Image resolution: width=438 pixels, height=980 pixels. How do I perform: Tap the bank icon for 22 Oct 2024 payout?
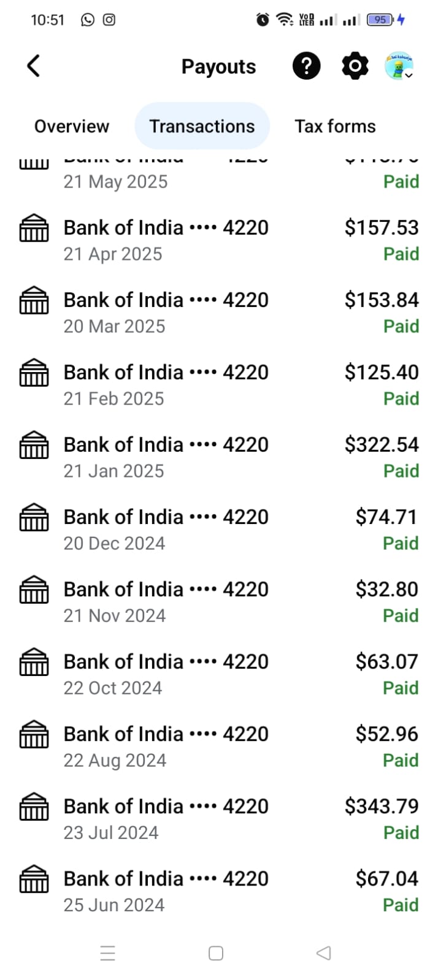pos(34,663)
